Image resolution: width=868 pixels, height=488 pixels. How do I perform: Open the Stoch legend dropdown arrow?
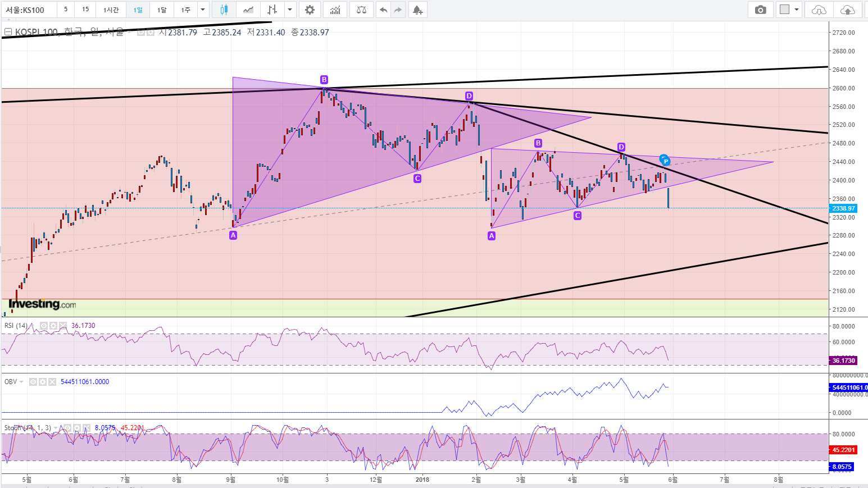pos(56,428)
